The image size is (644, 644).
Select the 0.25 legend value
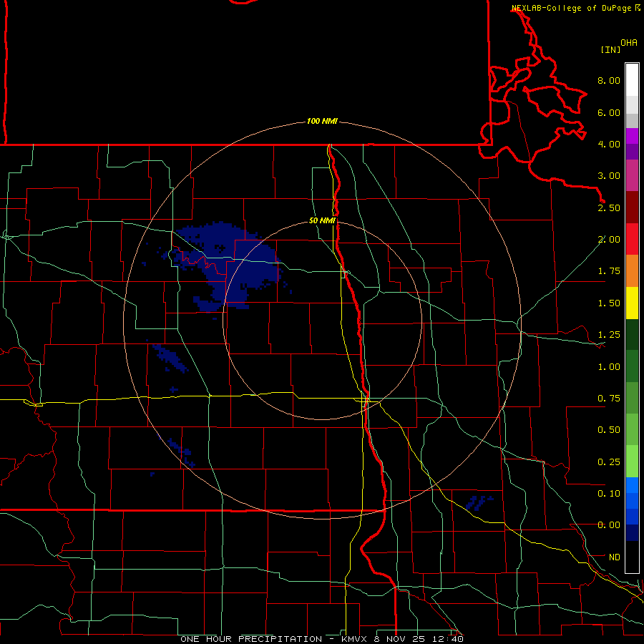(609, 462)
